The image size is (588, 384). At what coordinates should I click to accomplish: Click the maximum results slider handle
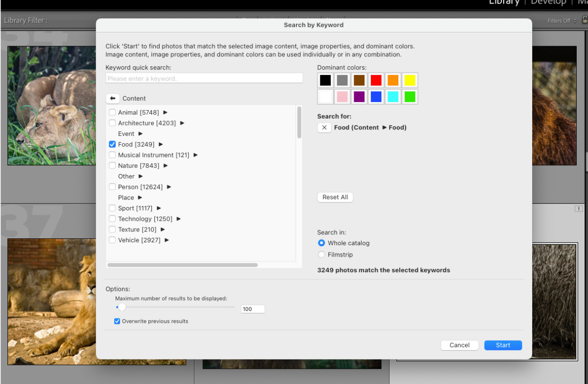coord(122,307)
